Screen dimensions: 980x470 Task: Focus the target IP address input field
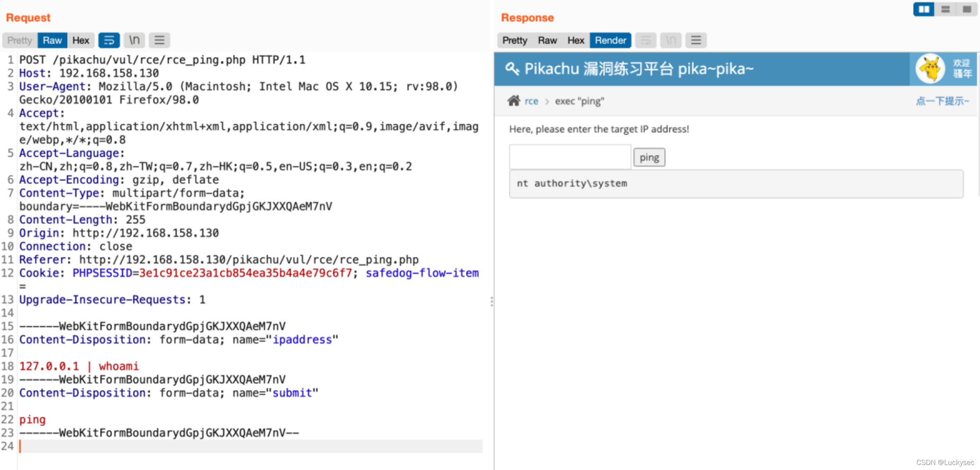[x=570, y=157]
